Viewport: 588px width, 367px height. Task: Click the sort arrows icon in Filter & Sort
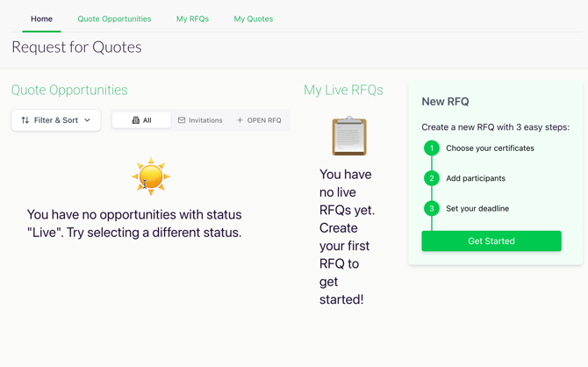pyautogui.click(x=25, y=120)
